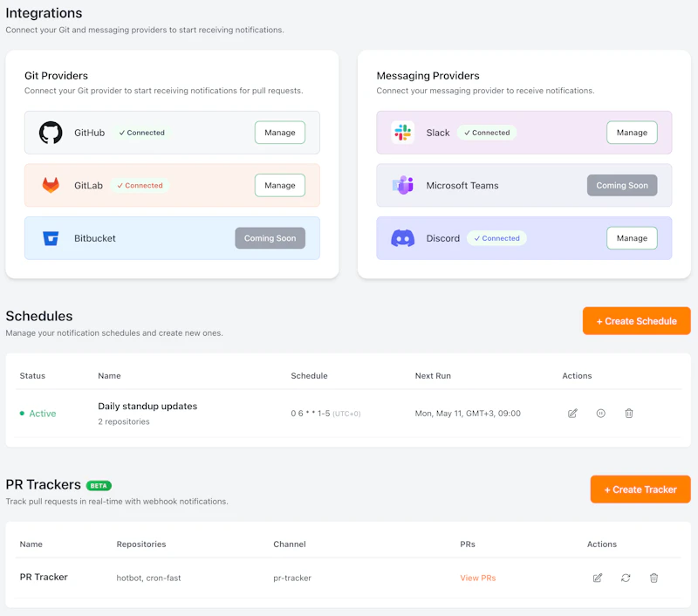
Task: Click the Schedules section heading
Action: pos(39,316)
